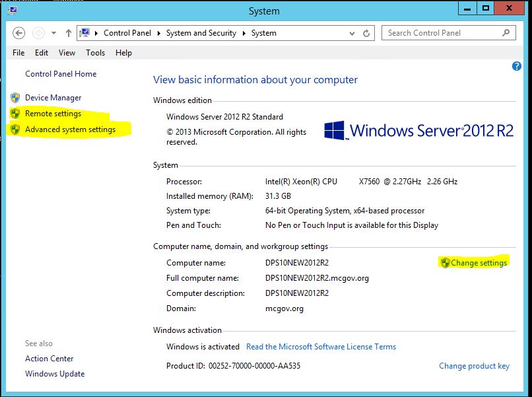Open the View menu
This screenshot has height=397, width=532.
[x=67, y=53]
